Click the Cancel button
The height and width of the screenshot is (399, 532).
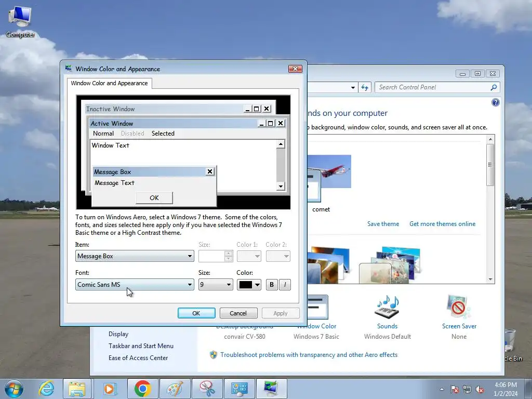(238, 313)
